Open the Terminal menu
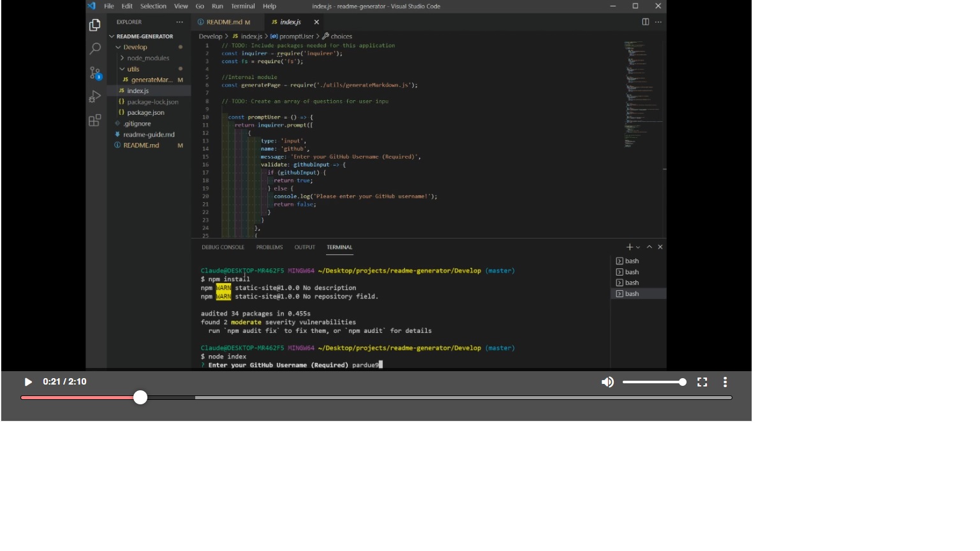The image size is (980, 551). [242, 6]
